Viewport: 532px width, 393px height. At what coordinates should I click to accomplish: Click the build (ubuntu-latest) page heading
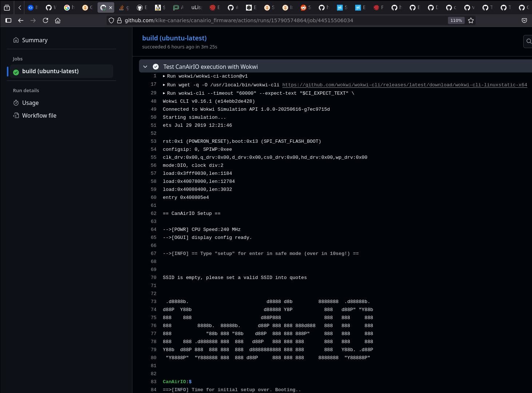pos(174,38)
